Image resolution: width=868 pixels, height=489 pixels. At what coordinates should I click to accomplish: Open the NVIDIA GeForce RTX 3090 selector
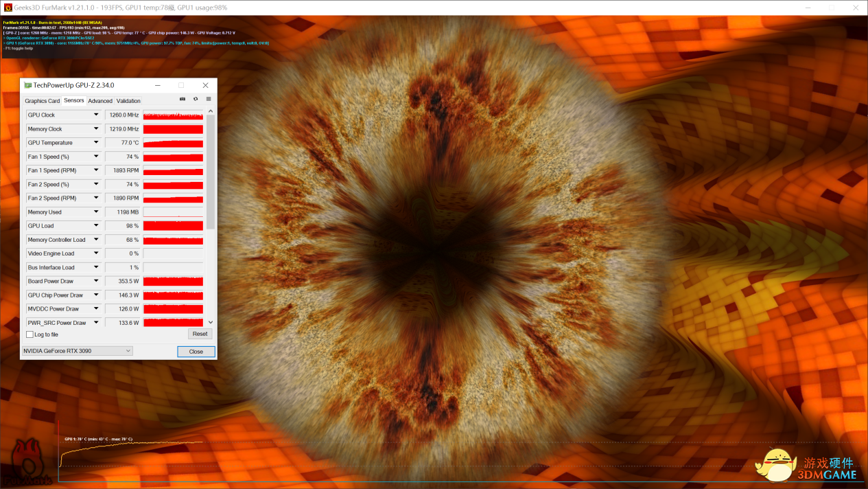77,351
